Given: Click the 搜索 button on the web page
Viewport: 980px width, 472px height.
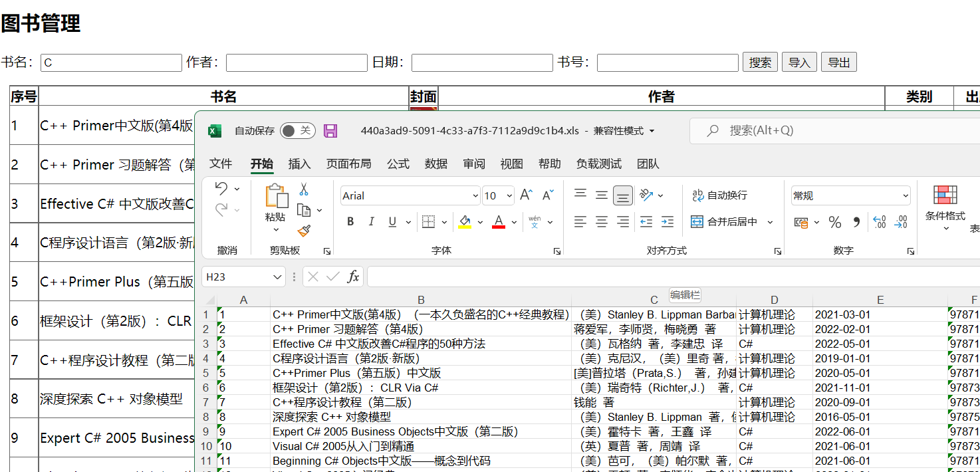Looking at the screenshot, I should [760, 62].
